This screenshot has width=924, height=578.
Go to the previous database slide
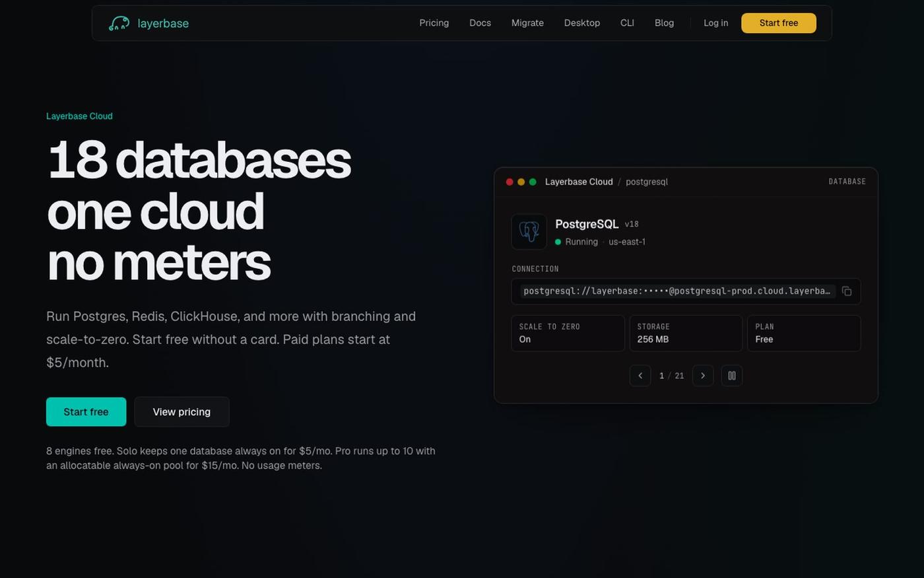click(640, 376)
